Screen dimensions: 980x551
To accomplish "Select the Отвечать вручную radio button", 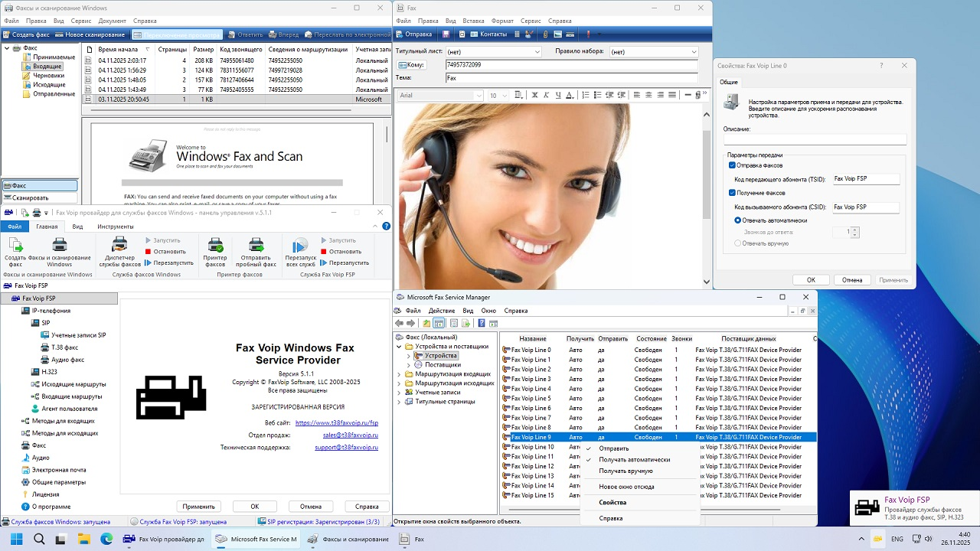I will pyautogui.click(x=738, y=243).
